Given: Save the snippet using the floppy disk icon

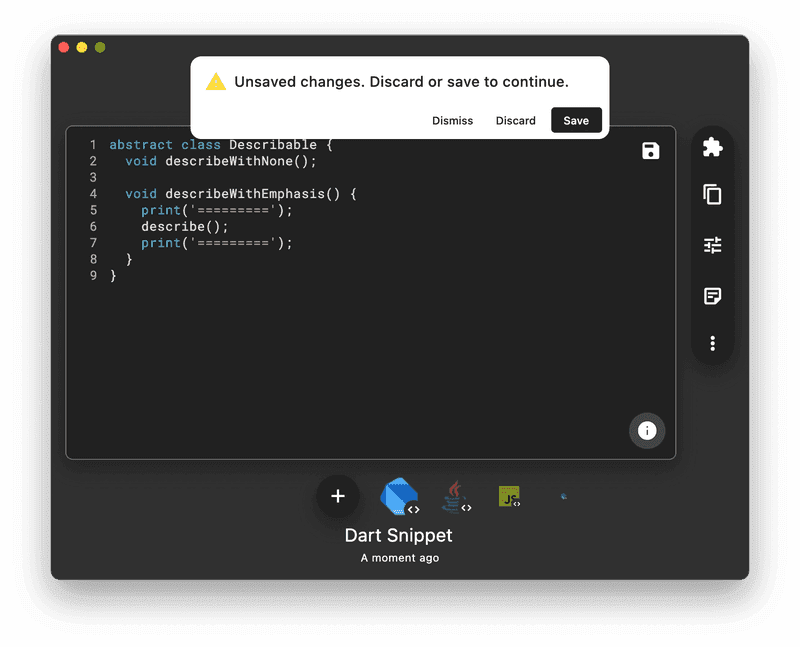Looking at the screenshot, I should tap(650, 149).
